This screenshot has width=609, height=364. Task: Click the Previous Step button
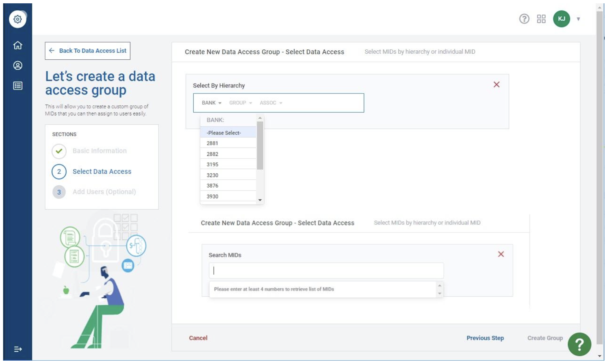pos(485,338)
